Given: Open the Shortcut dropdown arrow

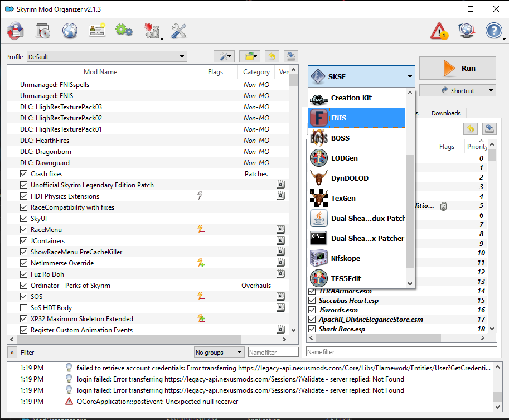Looking at the screenshot, I should pos(491,90).
